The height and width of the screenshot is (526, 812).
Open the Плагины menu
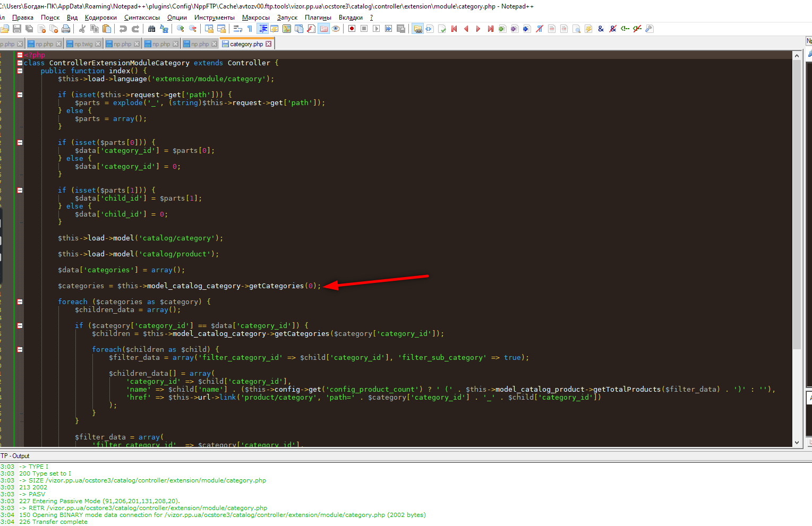[x=318, y=18]
